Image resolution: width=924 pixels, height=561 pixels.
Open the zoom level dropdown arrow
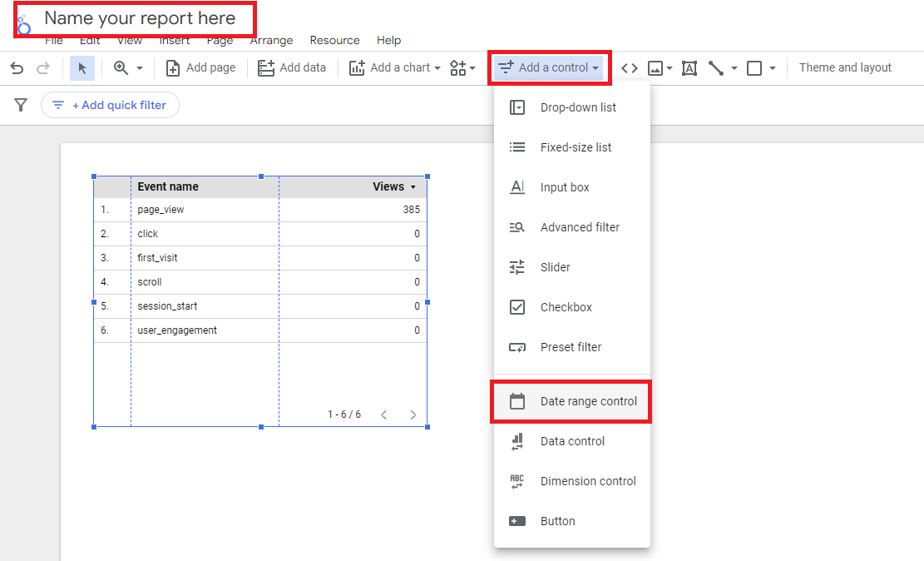tap(140, 68)
